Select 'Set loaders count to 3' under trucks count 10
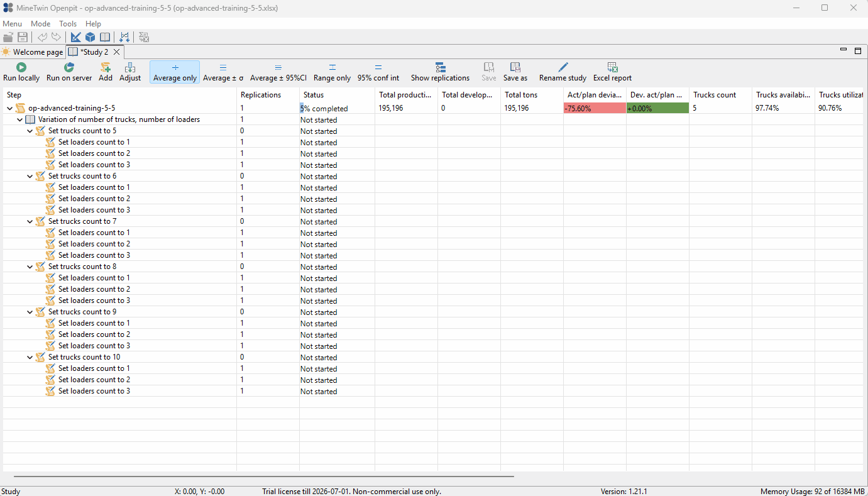Viewport: 868px width, 496px height. (x=94, y=391)
